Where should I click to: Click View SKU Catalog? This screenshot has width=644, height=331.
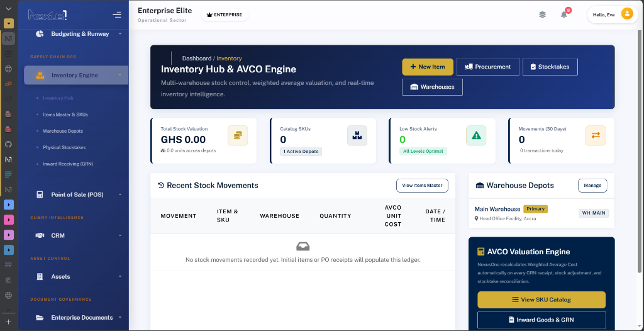[x=541, y=300]
